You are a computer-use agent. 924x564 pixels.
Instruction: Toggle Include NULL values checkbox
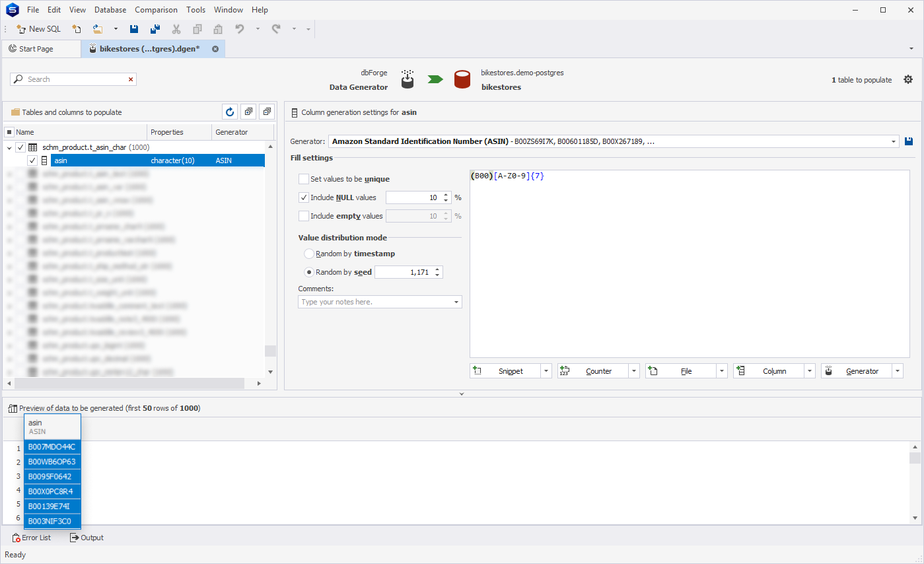pyautogui.click(x=304, y=197)
